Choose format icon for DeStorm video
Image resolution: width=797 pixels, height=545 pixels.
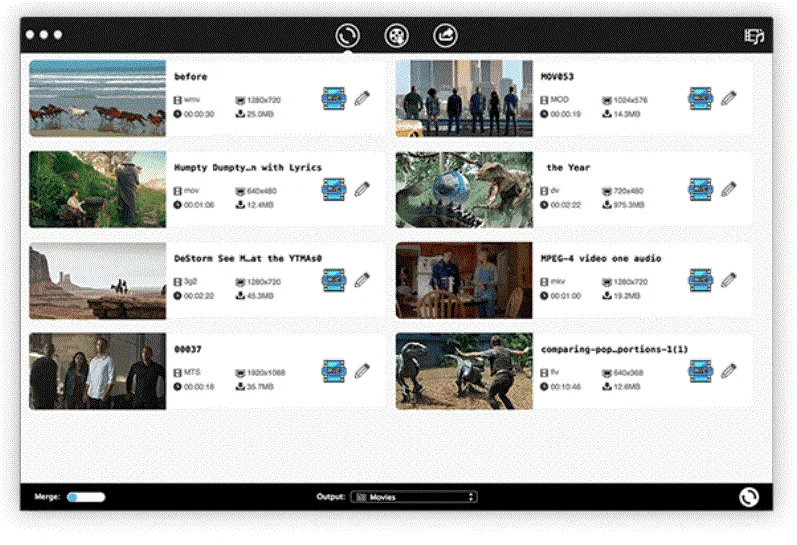pyautogui.click(x=334, y=280)
